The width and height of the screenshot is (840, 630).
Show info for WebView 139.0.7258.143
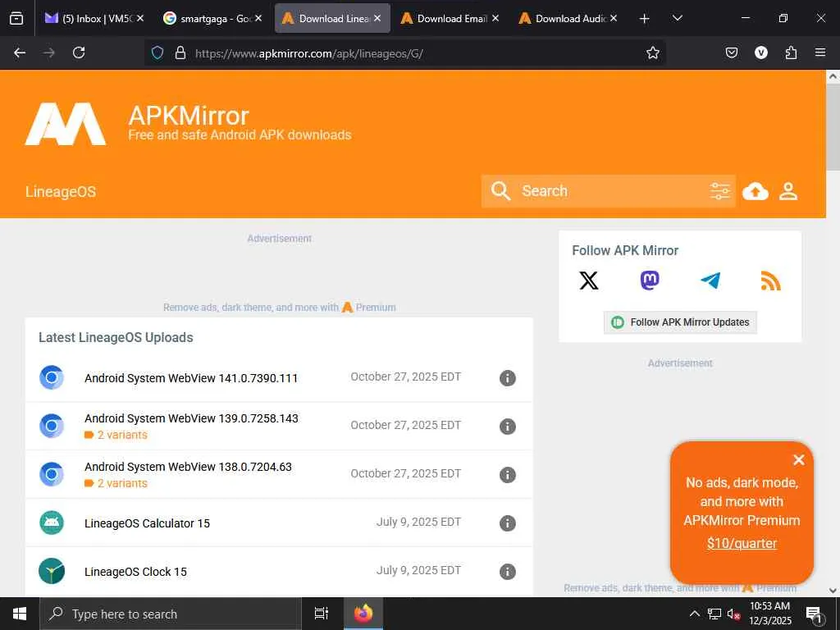tap(507, 427)
